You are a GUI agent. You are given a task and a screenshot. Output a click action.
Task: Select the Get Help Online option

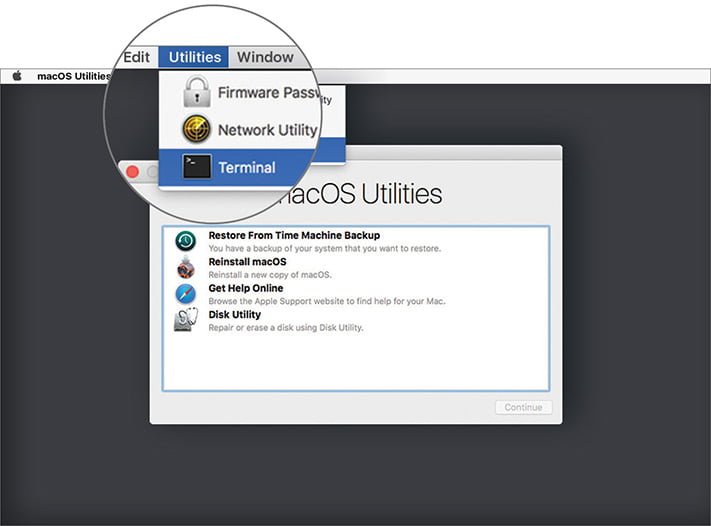(x=245, y=288)
